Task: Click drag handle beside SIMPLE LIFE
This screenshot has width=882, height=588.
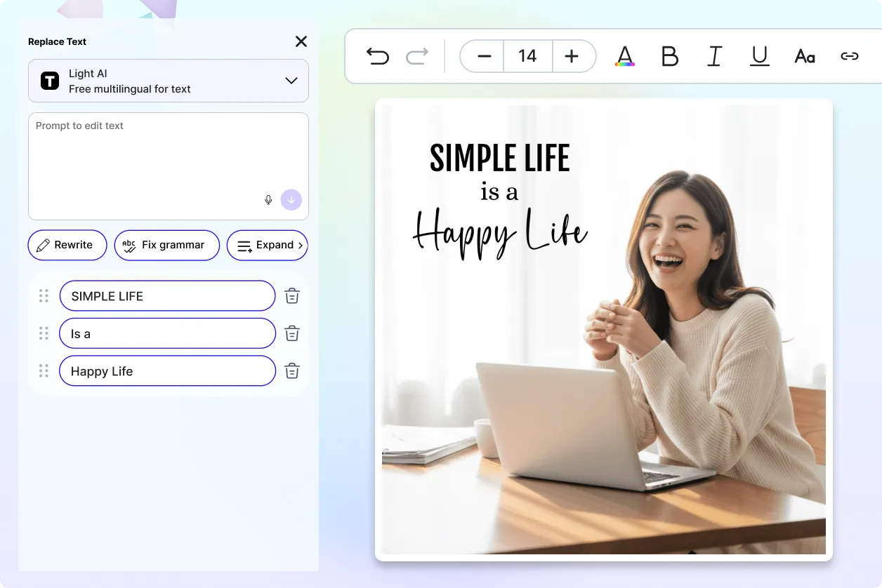Action: [44, 296]
